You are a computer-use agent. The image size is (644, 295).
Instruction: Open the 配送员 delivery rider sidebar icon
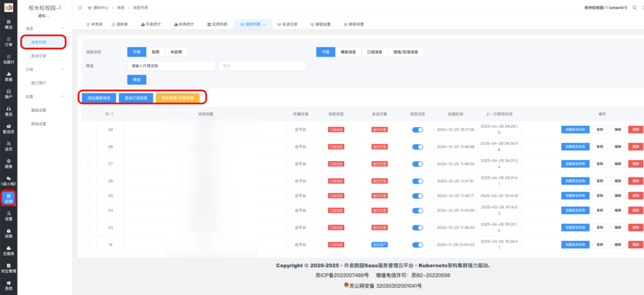point(9,129)
